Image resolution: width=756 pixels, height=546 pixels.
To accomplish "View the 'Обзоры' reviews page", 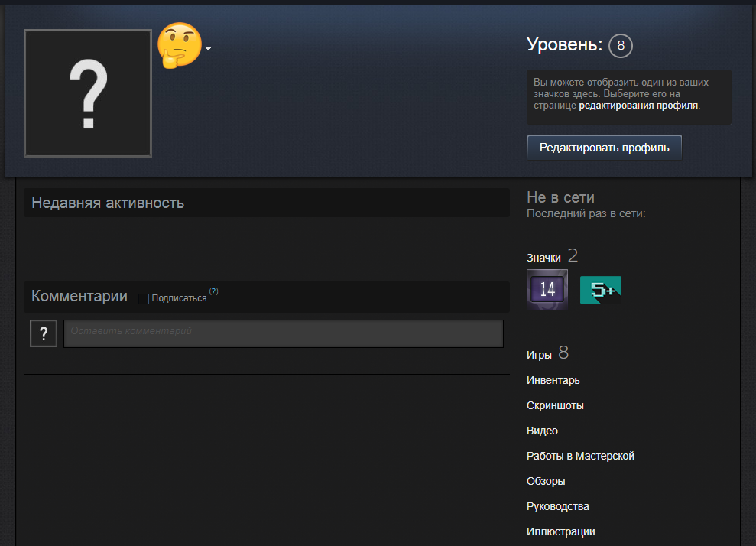I will (546, 481).
